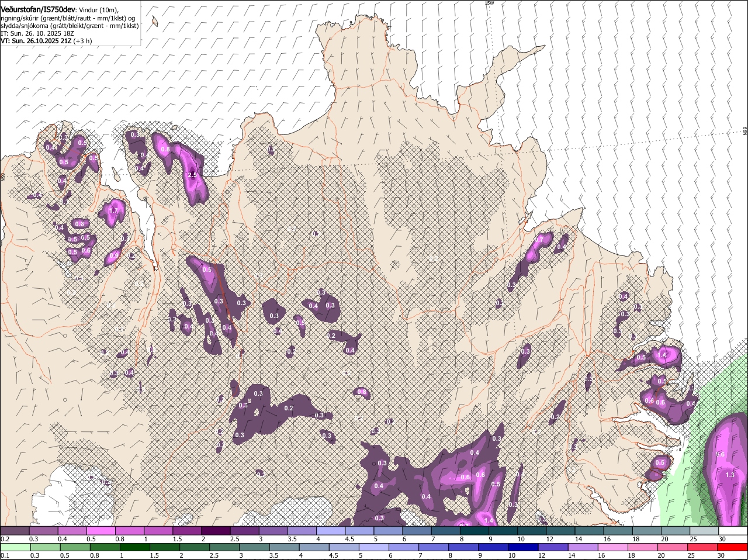Select the light purple 14 swatch in lower scale
The image size is (748, 560).
583,547
